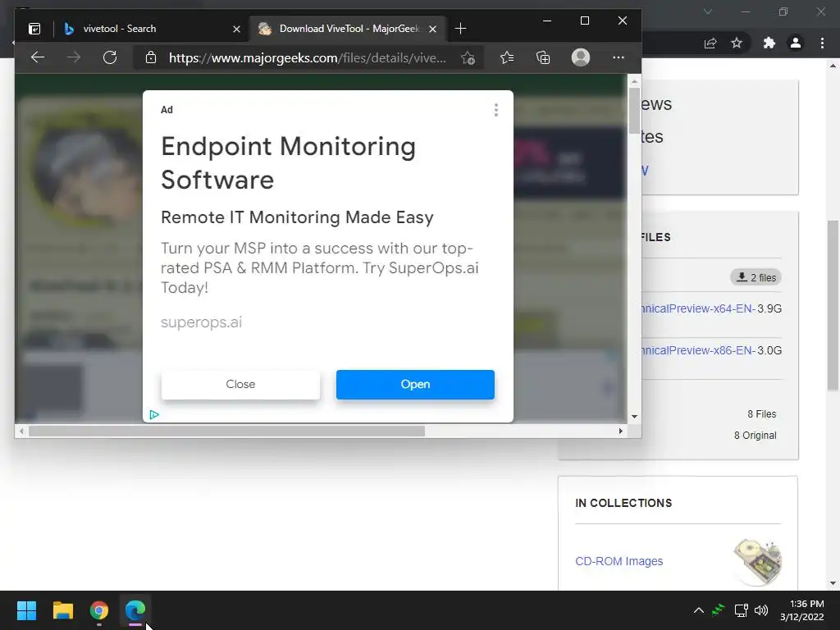Close the Download ViveTool MajorGeeks tab

click(x=433, y=29)
